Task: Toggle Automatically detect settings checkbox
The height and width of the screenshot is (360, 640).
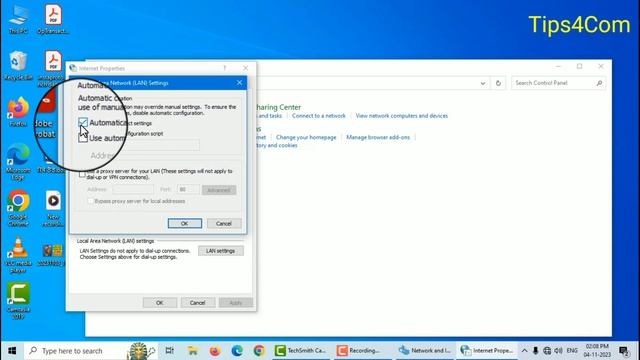Action: (83, 122)
